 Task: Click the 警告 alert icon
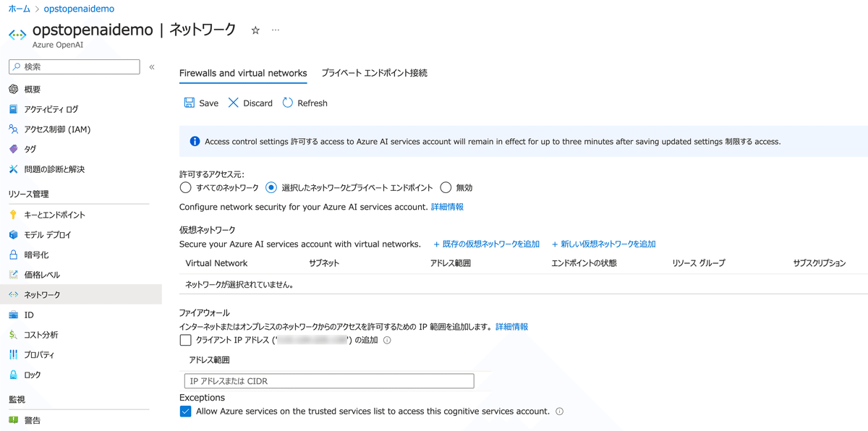pos(13,420)
